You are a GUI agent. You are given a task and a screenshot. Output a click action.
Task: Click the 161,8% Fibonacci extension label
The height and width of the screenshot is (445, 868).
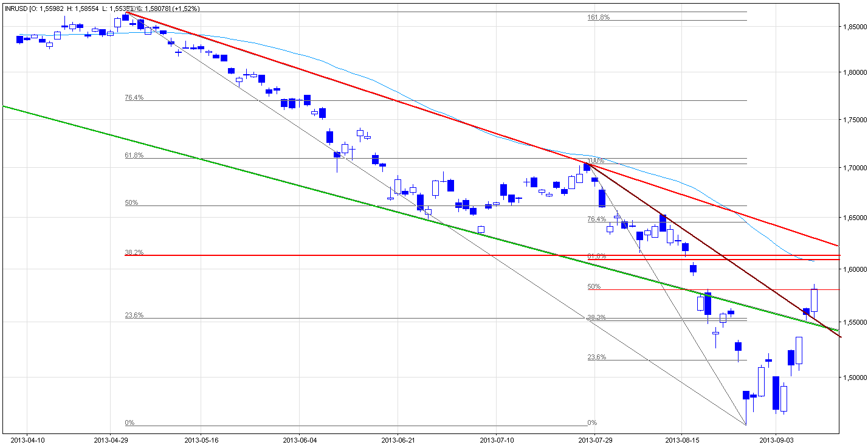tap(598, 17)
